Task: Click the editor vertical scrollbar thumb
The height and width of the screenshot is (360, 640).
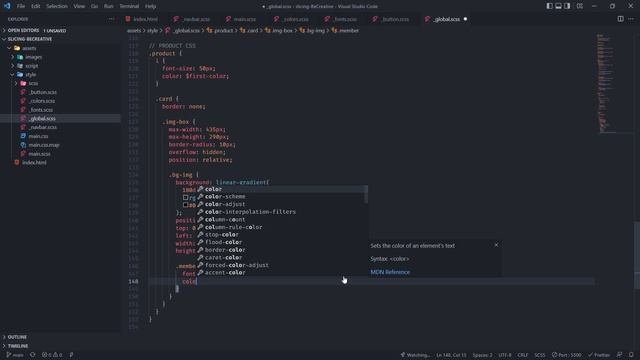Action: (x=637, y=255)
